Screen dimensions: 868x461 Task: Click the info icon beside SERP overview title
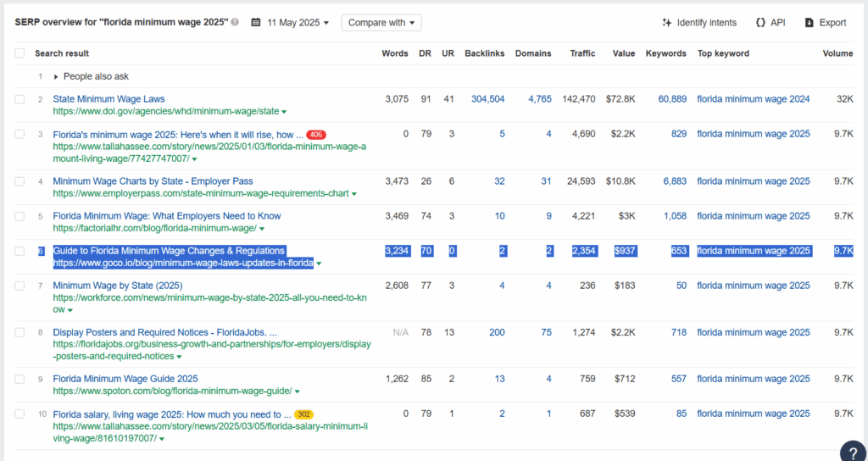tap(236, 23)
